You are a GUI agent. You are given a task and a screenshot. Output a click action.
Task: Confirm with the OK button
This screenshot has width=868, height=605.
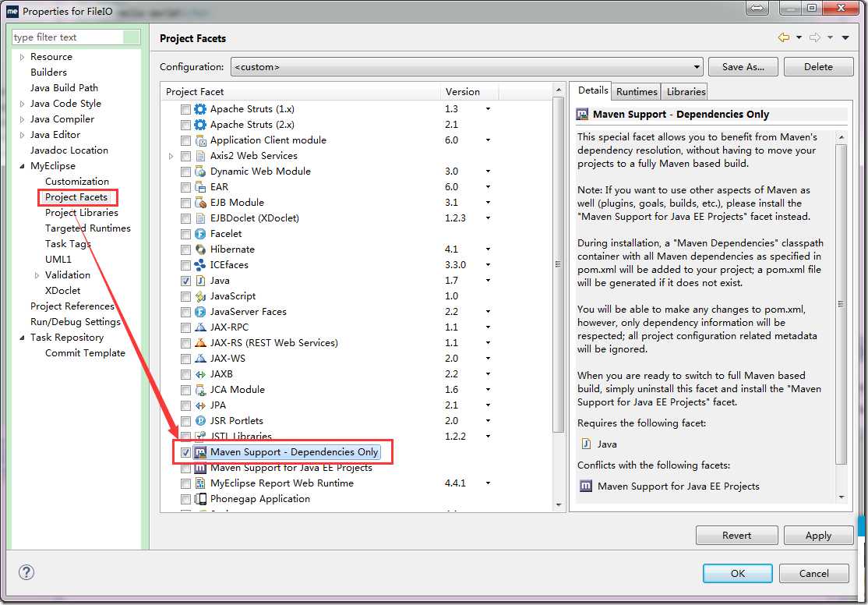737,573
